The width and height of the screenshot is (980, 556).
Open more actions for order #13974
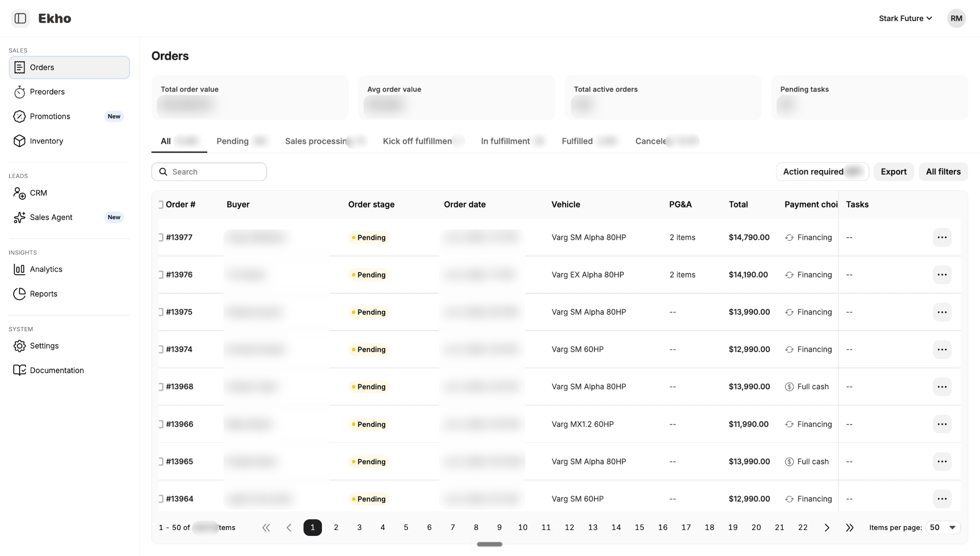[x=942, y=349]
